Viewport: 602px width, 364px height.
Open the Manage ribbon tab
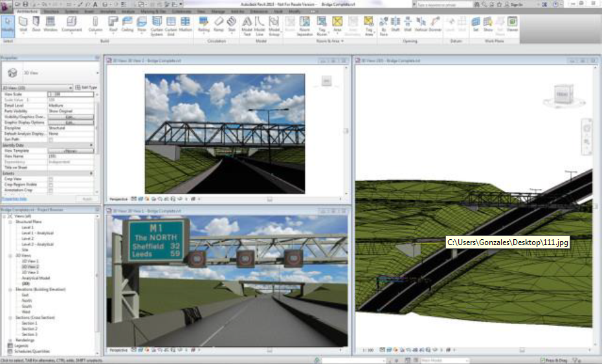pos(219,11)
